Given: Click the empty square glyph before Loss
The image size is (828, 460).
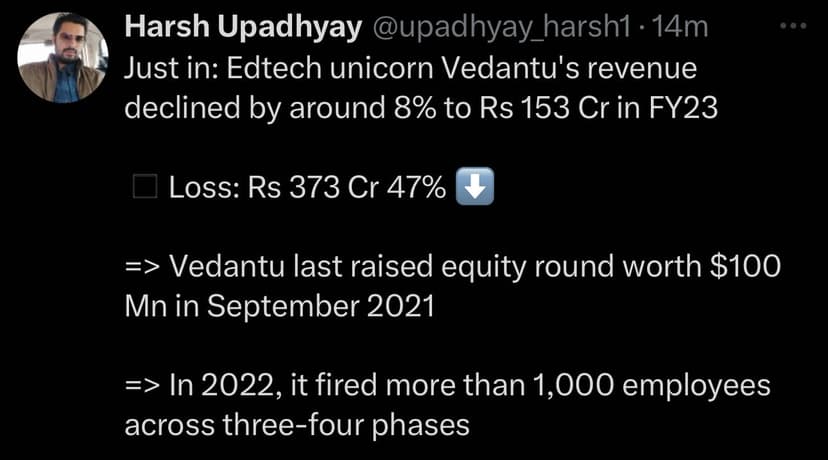Looking at the screenshot, I should (x=144, y=188).
